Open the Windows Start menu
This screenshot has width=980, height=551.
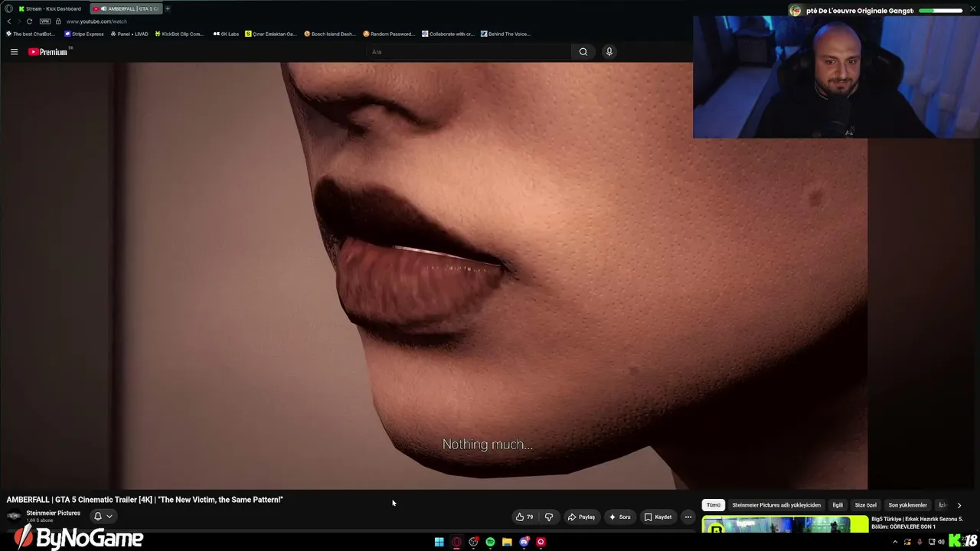tap(439, 542)
